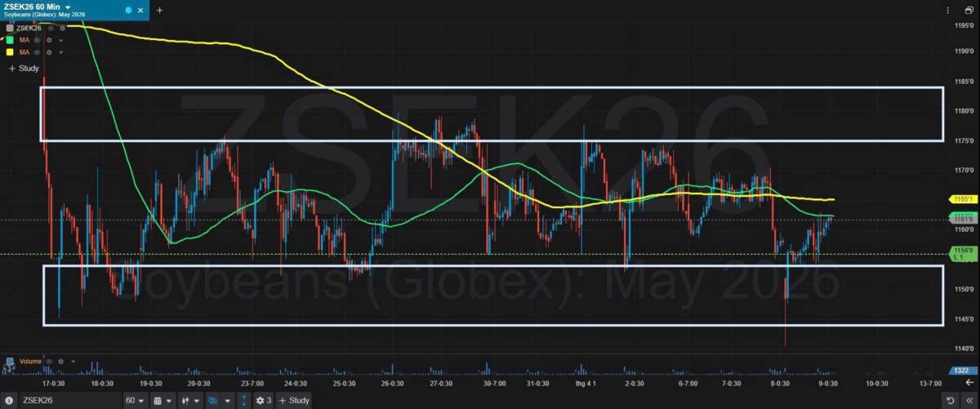This screenshot has height=409, width=980.
Task: Click the undo icon at bottom right
Action: [950, 400]
